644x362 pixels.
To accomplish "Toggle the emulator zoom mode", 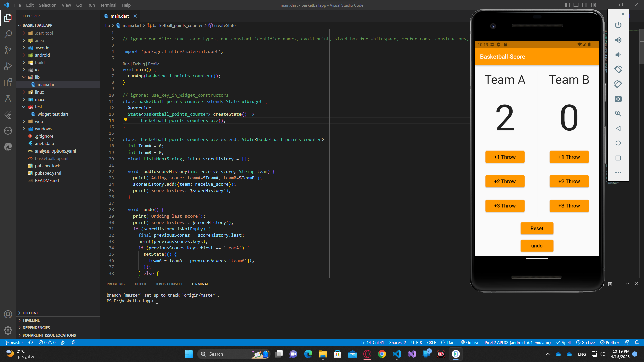I will point(618,114).
